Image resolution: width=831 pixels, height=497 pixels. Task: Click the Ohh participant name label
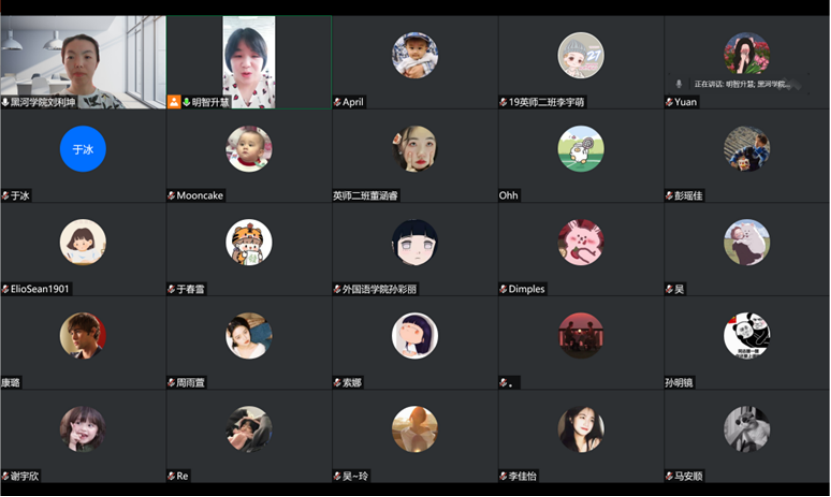click(x=508, y=196)
